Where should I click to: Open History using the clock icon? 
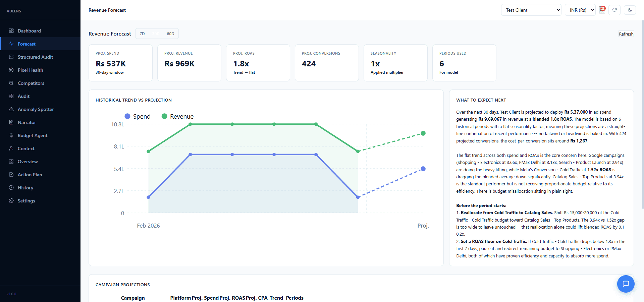coord(11,188)
